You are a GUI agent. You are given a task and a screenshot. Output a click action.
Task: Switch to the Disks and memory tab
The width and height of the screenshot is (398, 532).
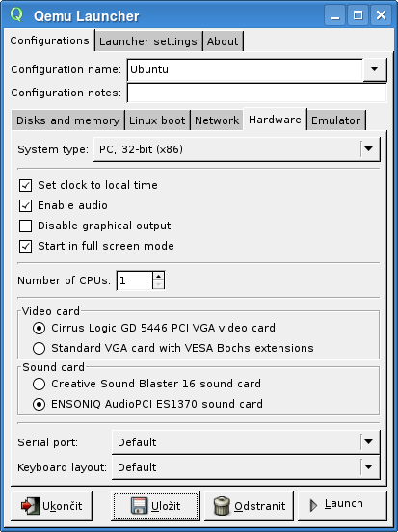click(x=68, y=120)
